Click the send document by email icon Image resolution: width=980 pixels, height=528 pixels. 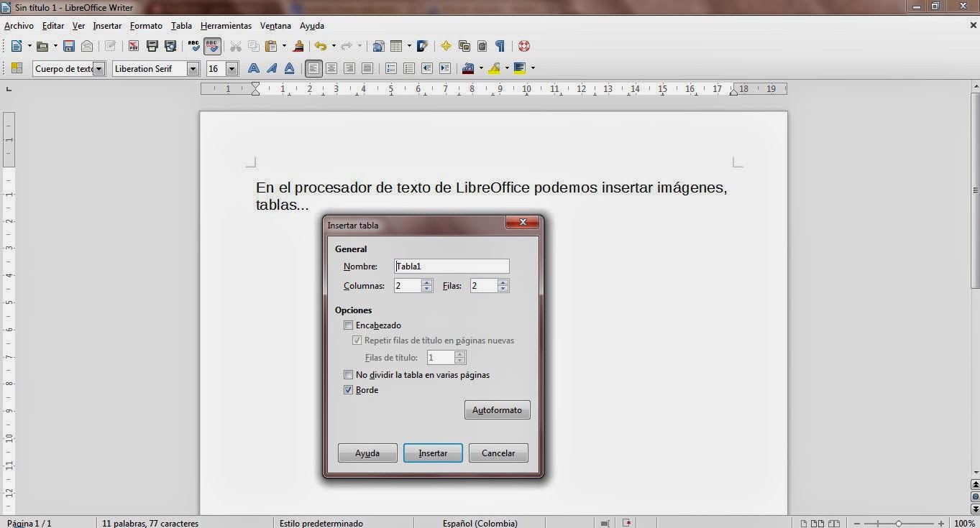87,46
